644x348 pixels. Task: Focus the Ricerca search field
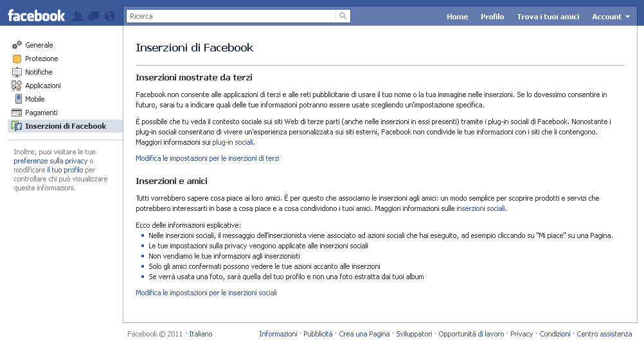(x=231, y=16)
